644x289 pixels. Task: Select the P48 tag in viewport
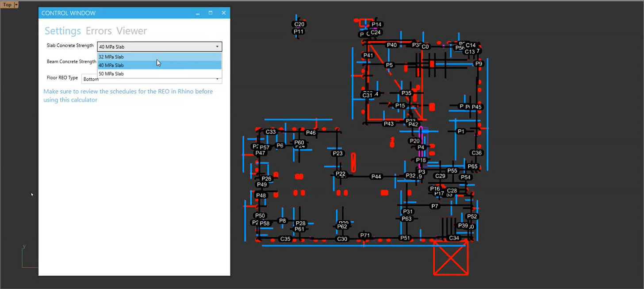coord(261,195)
